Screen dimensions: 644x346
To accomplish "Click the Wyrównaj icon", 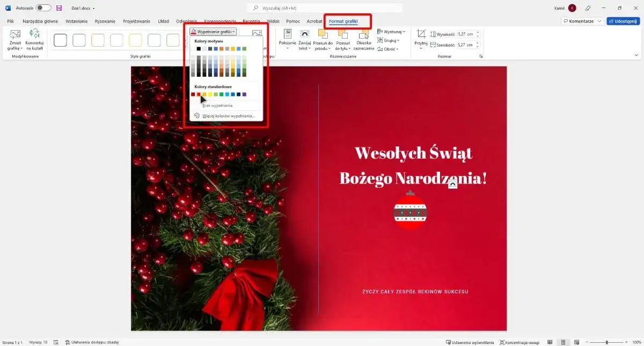I will (x=392, y=31).
